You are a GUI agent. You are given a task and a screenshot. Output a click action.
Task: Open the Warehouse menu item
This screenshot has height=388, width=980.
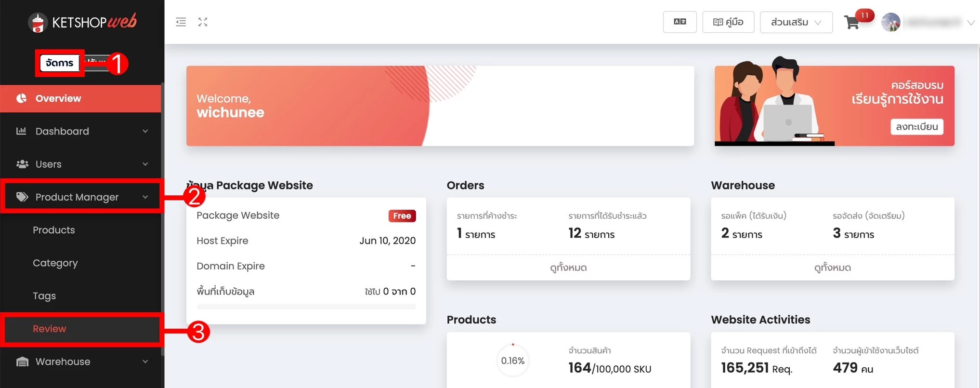click(80, 361)
